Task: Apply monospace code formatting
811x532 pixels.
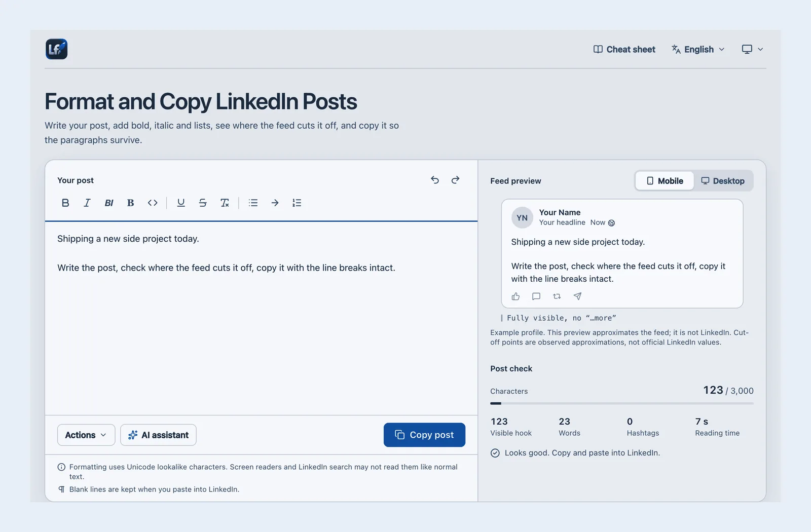Action: pyautogui.click(x=153, y=203)
